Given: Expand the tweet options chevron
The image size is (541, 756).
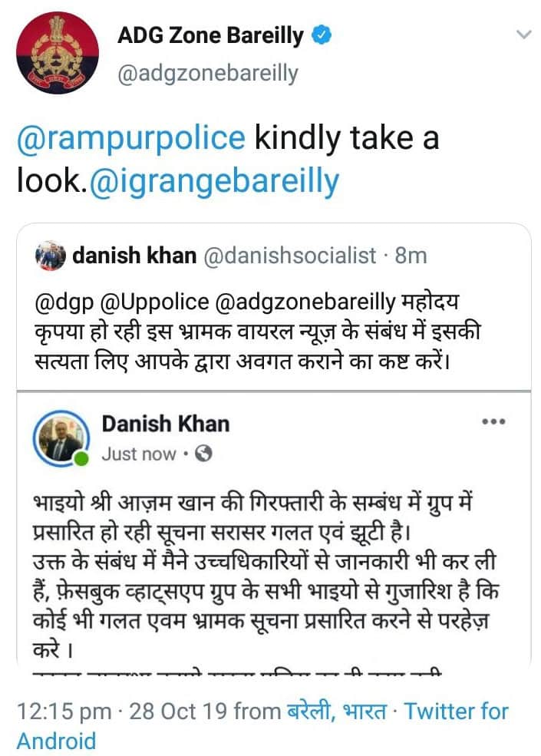Looking at the screenshot, I should click(523, 35).
